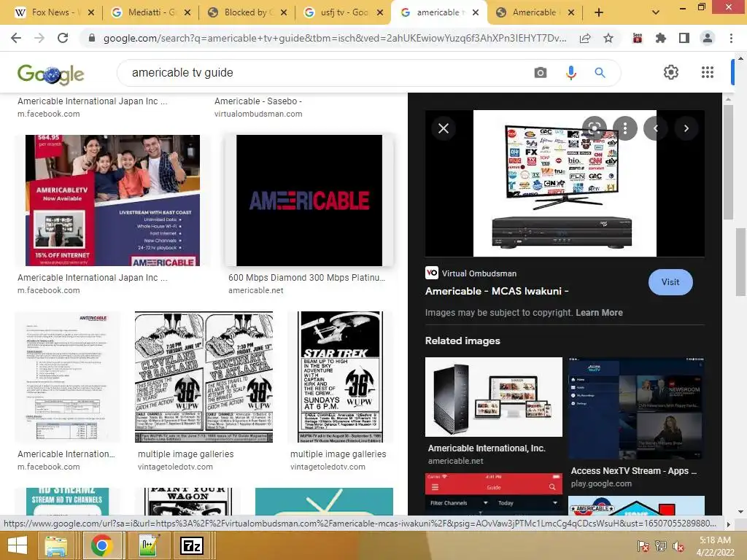This screenshot has width=747, height=560.
Task: Share this page from address bar
Action: 585,38
